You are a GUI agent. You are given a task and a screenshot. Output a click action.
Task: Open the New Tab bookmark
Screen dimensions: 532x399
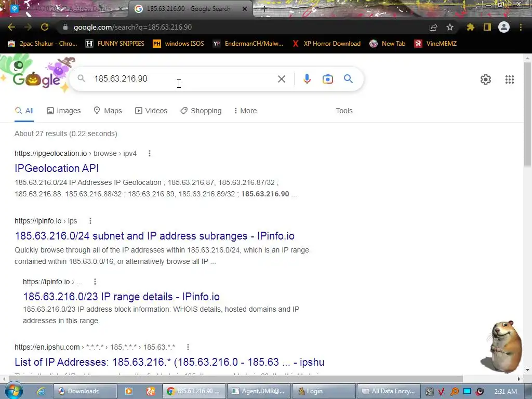[x=388, y=44]
